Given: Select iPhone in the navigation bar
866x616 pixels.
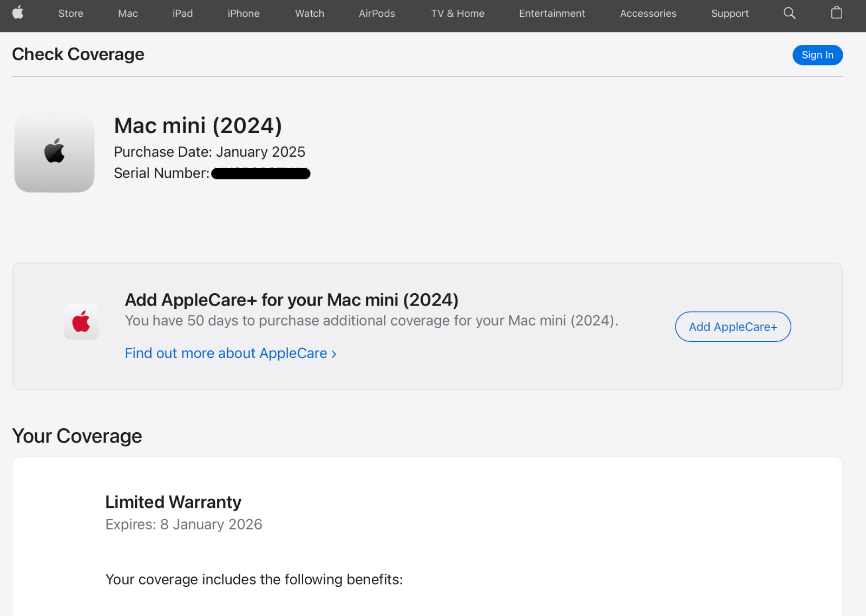Looking at the screenshot, I should tap(244, 14).
